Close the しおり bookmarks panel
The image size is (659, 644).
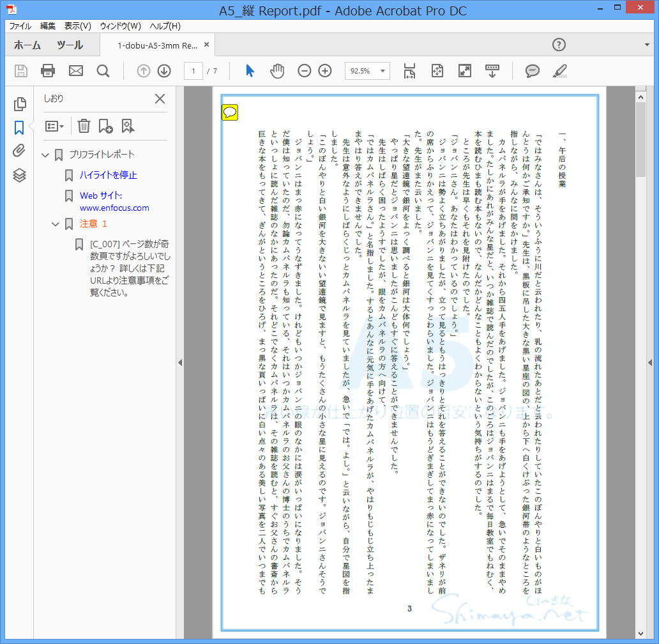coord(160,99)
